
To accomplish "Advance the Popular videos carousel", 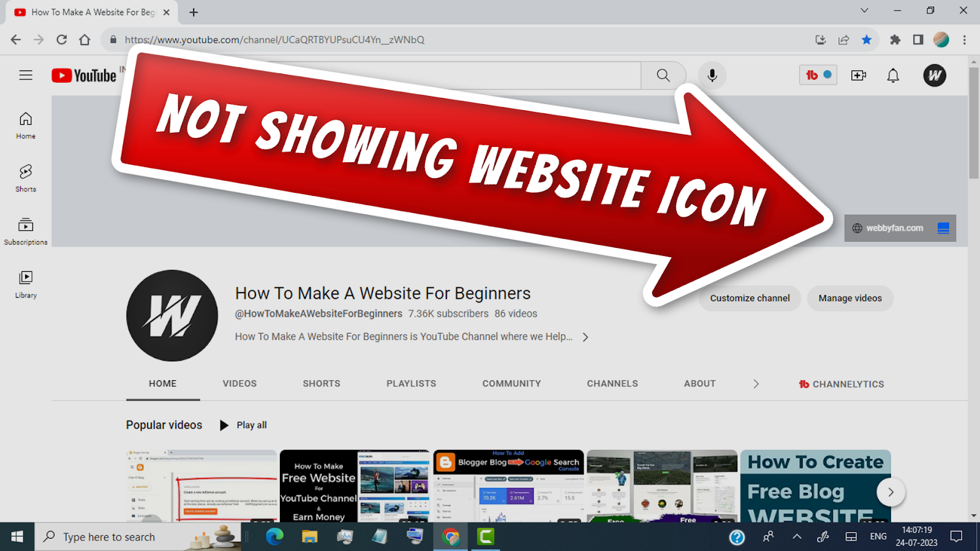I will (891, 492).
